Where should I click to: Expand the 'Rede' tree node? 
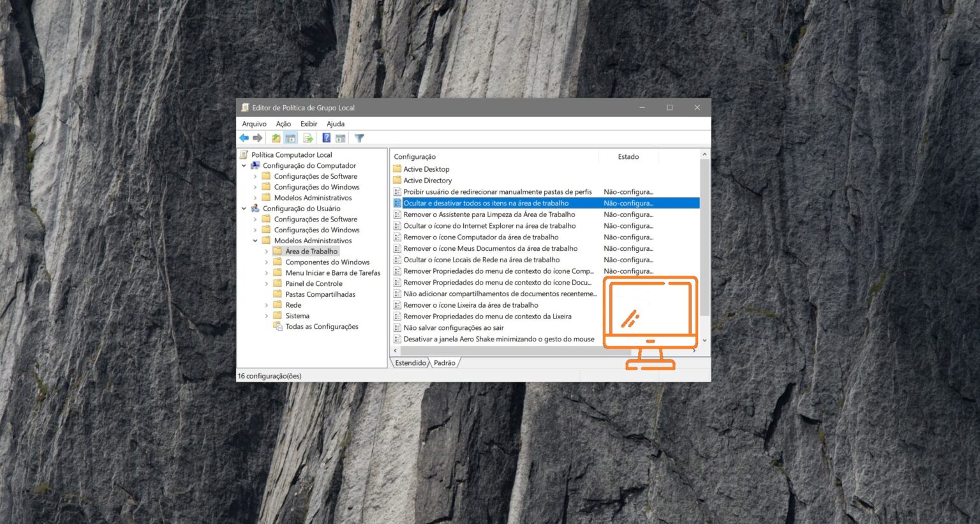267,304
